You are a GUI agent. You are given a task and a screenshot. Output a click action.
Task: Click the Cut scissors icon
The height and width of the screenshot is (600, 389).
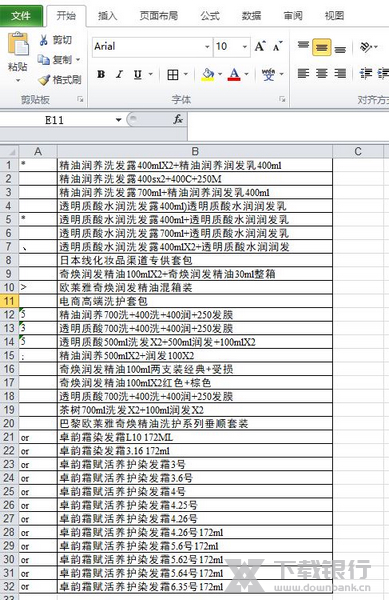pyautogui.click(x=43, y=40)
